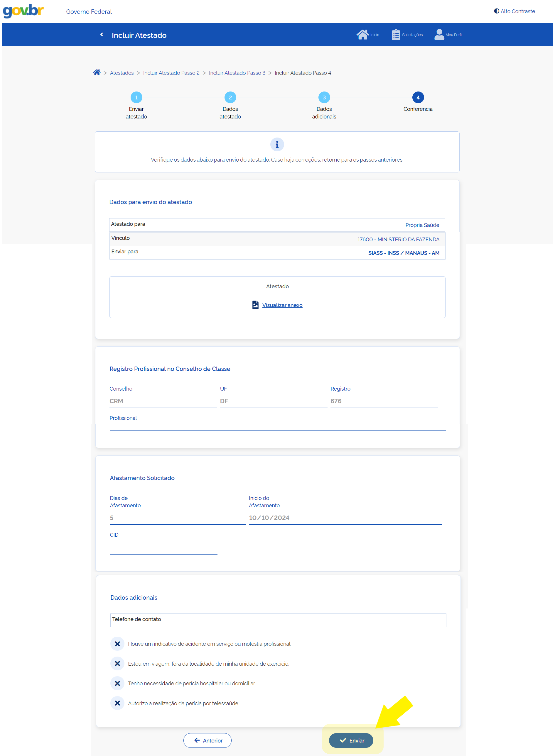Click the attachment file icon
This screenshot has height=756, width=555.
pos(255,304)
